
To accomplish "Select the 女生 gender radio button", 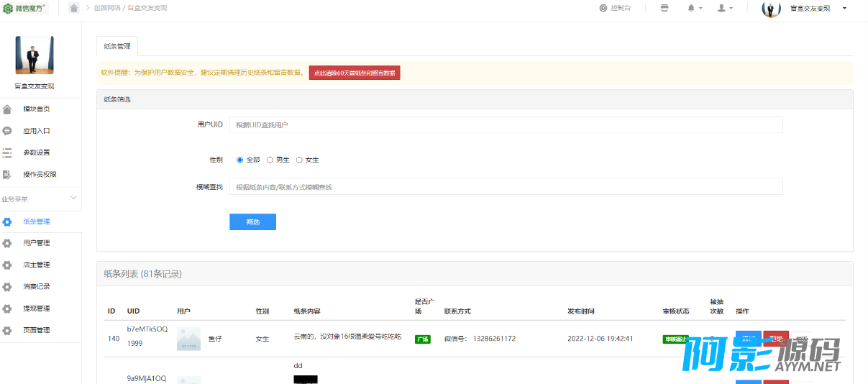I will [299, 160].
